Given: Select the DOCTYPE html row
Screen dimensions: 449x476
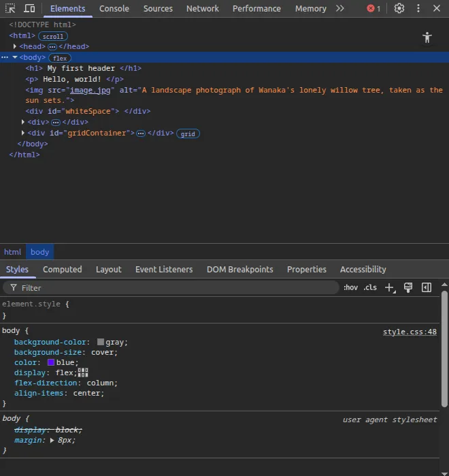Looking at the screenshot, I should coord(42,25).
